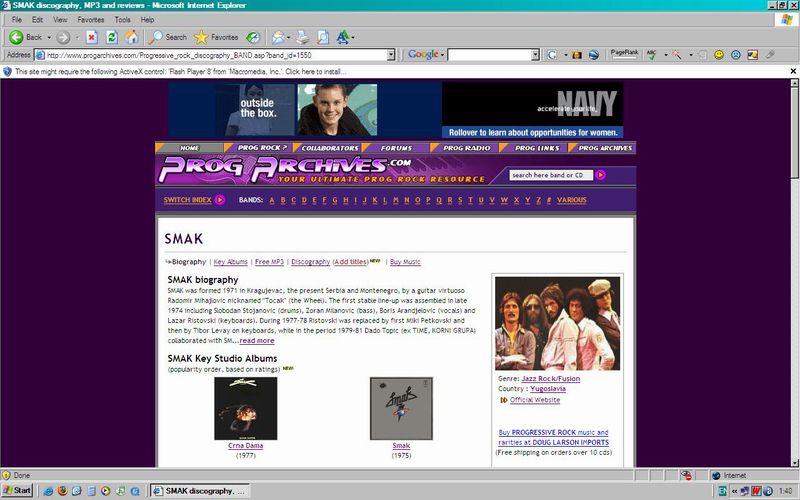Click the highlighter pen icon in Google toolbar
The image size is (800, 500).
pos(770,55)
